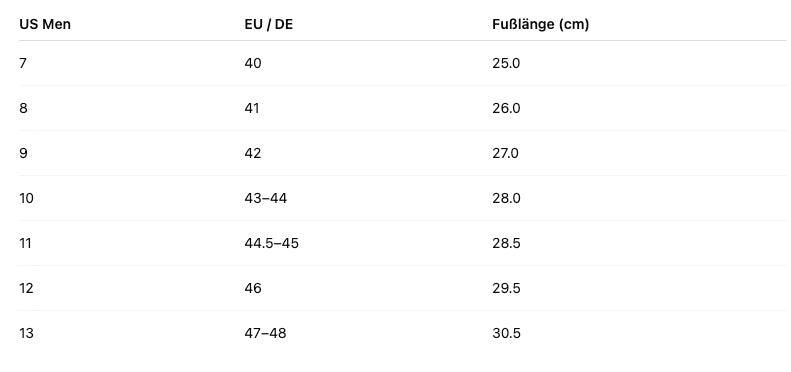The image size is (791, 372).
Task: Select the US Men size 8 cell
Action: (23, 109)
